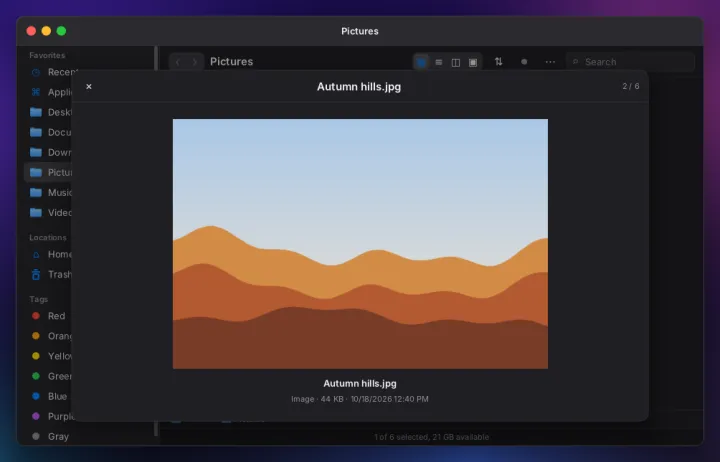This screenshot has width=720, height=462.
Task: Go to Home location in sidebar
Action: tap(48, 254)
